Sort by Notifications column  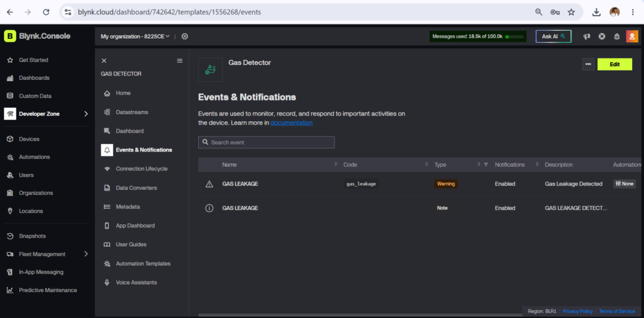click(x=537, y=165)
